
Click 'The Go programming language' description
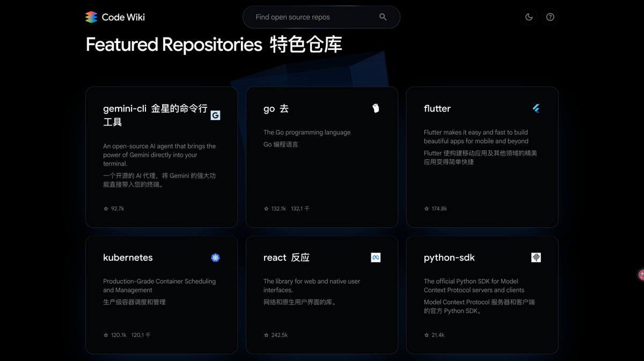point(307,132)
